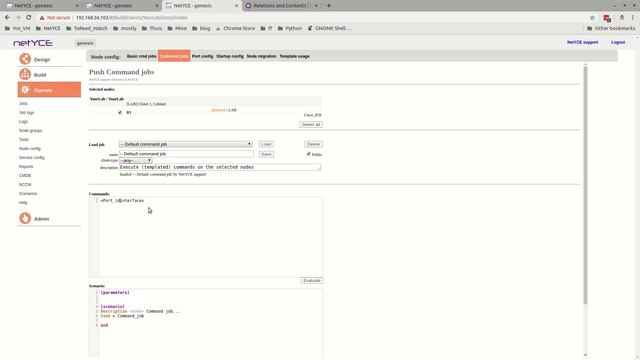
Task: Open Job logs in the sidebar
Action: [27, 113]
